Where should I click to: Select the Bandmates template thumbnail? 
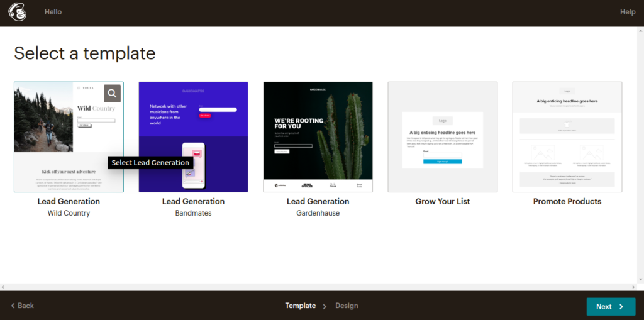pyautogui.click(x=194, y=137)
